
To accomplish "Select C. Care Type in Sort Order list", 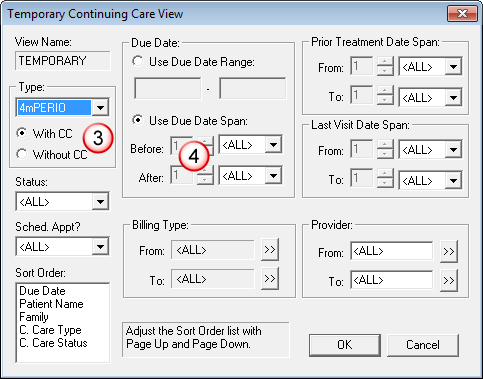I will 50,330.
